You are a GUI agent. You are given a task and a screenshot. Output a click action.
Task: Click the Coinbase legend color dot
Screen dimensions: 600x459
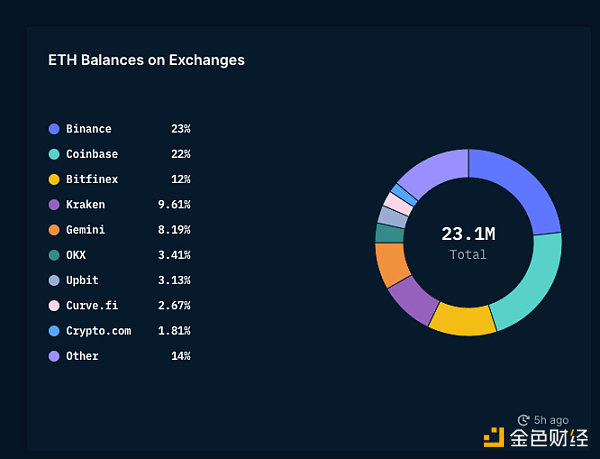[54, 154]
